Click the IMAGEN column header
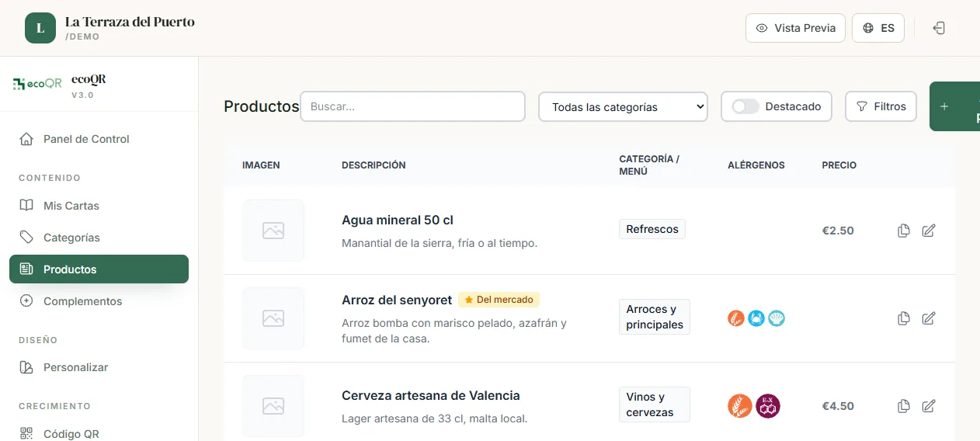The height and width of the screenshot is (441, 980). pos(261,165)
